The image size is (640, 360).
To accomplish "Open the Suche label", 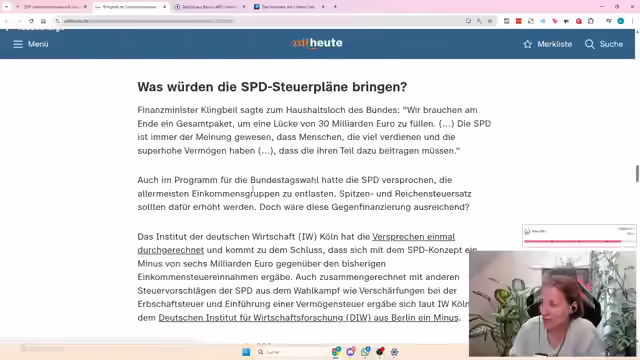I will click(611, 44).
